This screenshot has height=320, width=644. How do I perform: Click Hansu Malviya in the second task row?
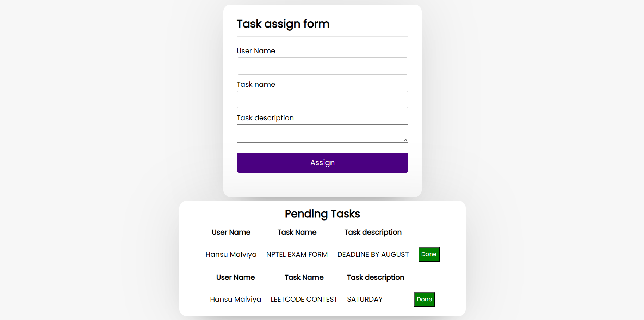point(235,299)
